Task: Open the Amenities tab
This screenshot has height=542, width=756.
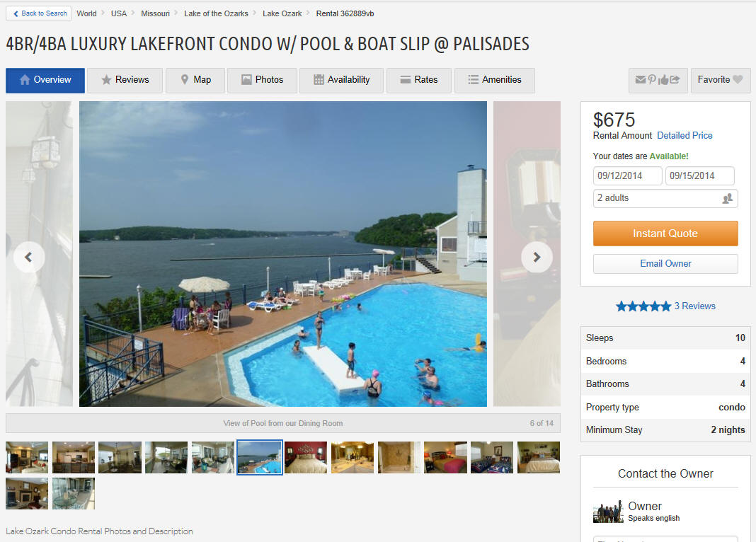Action: 494,80
